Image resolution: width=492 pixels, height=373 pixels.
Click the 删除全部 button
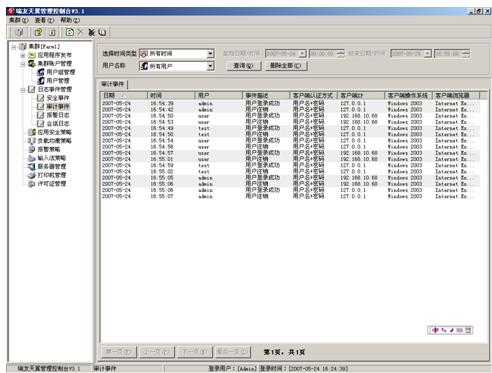pos(286,66)
